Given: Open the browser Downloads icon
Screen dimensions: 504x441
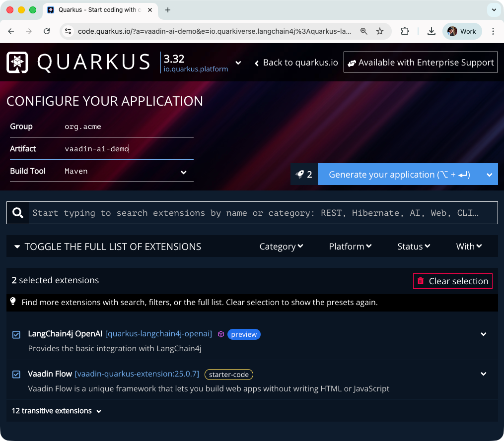Looking at the screenshot, I should (x=432, y=31).
